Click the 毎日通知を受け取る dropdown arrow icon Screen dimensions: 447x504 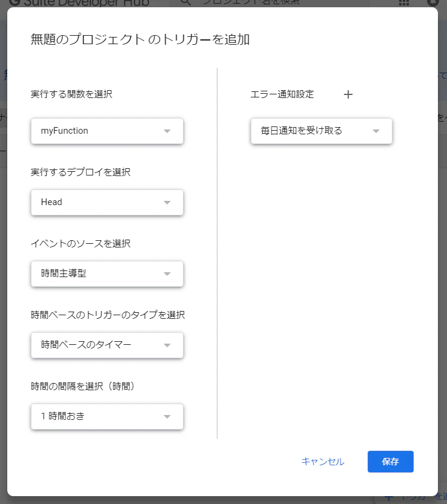376,131
